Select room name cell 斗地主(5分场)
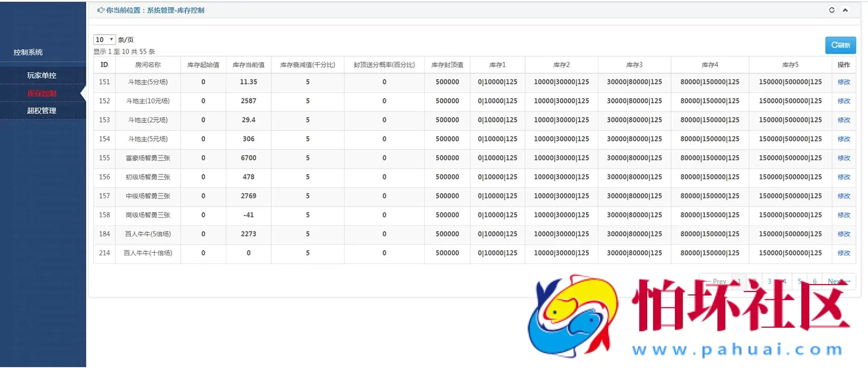This screenshot has height=368, width=868. coord(148,82)
